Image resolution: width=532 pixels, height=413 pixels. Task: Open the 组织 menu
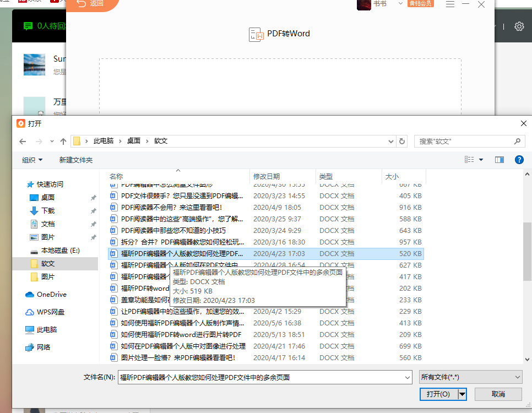(28, 159)
